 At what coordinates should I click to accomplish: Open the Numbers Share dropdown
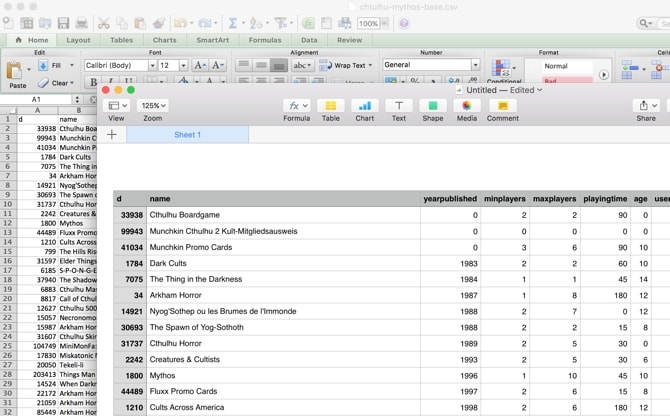click(x=646, y=105)
